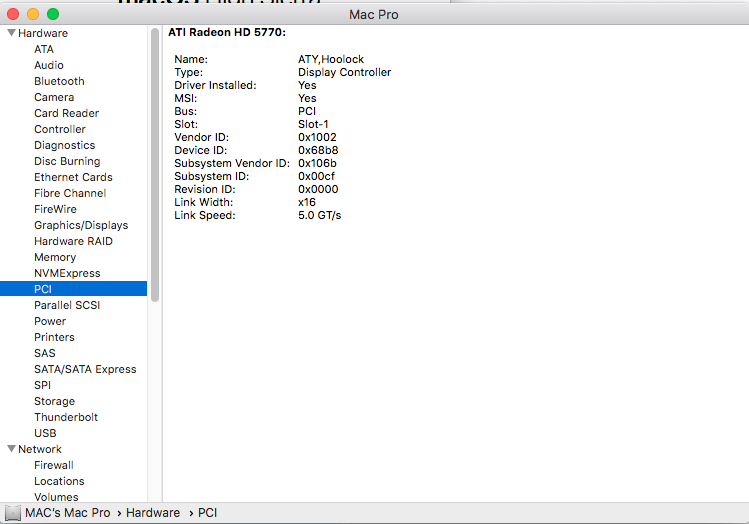Click Subsystem ID value 0x00cf
This screenshot has width=749, height=524.
pos(316,176)
